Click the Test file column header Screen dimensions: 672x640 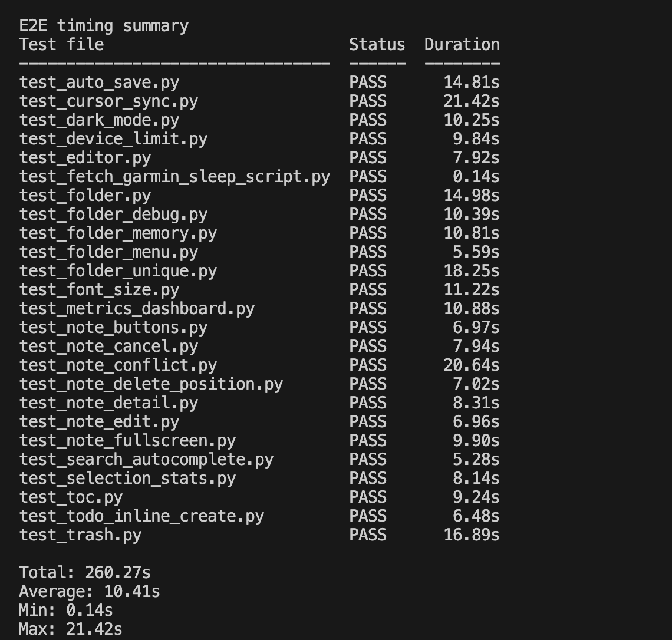(x=61, y=45)
